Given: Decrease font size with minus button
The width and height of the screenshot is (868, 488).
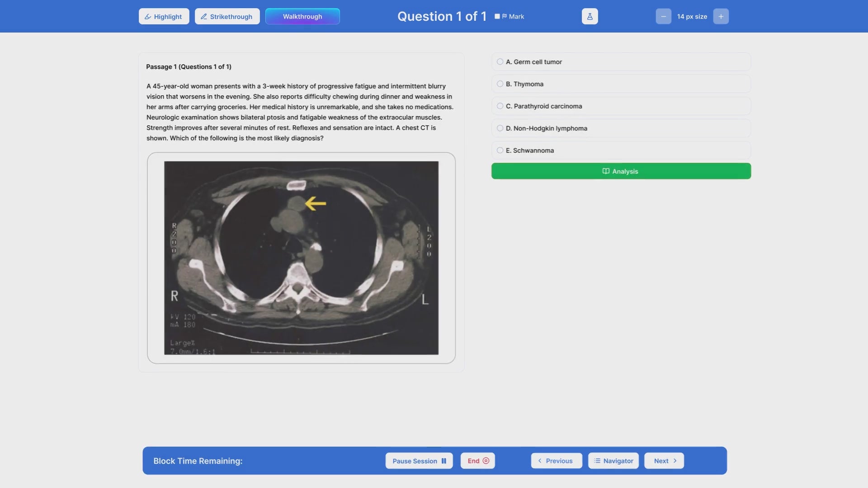Looking at the screenshot, I should coord(663,16).
